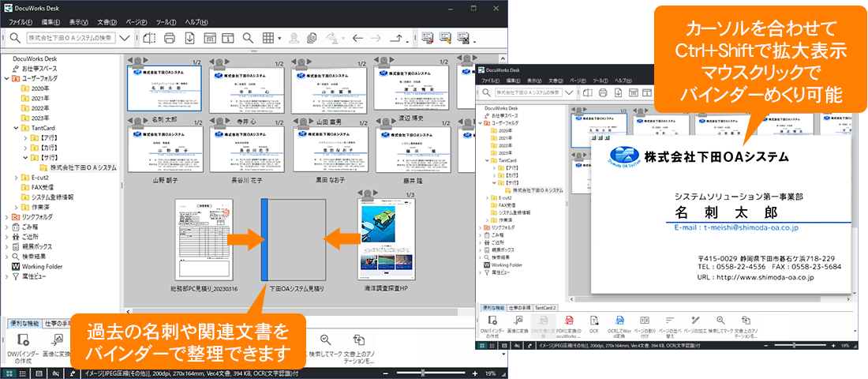Collapse the 【サ行】 folder in left tree
Image resolution: width=868 pixels, height=379 pixels.
[x=25, y=157]
